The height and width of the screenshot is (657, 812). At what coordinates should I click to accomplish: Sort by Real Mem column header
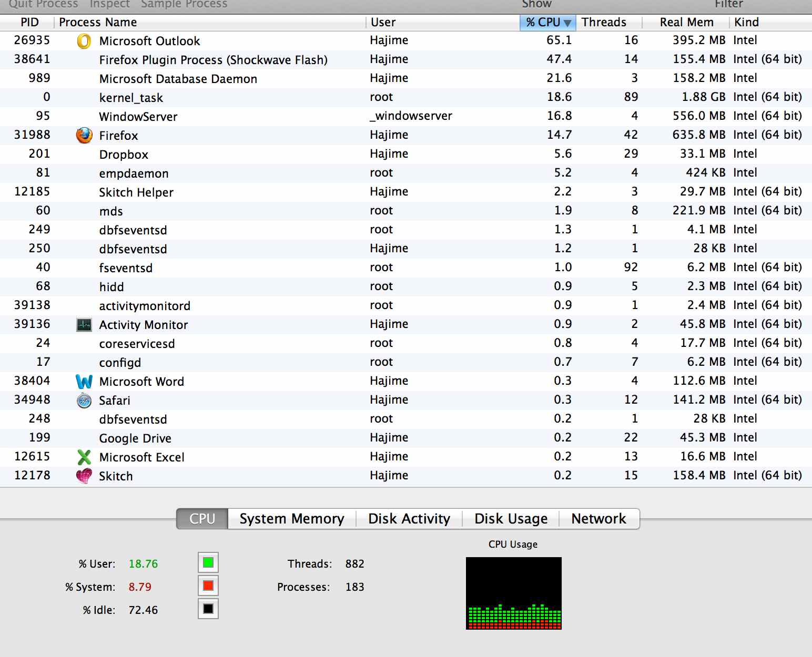(x=686, y=23)
